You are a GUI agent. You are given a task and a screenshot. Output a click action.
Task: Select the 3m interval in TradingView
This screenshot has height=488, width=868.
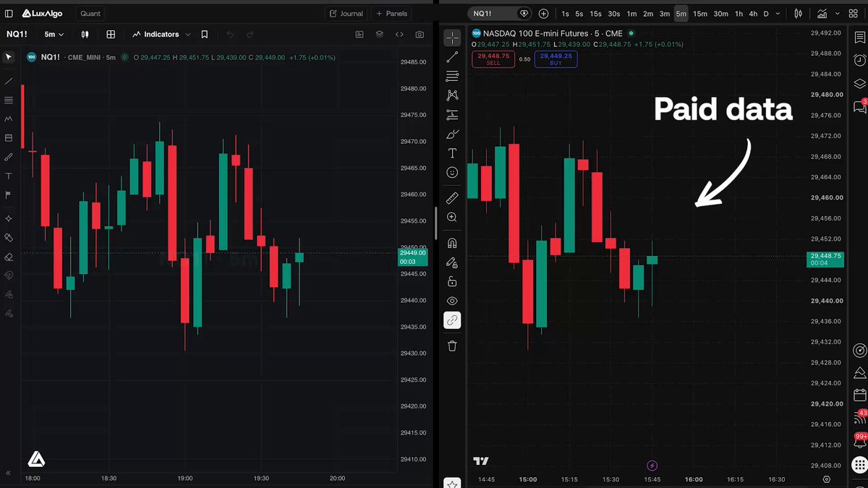click(665, 14)
